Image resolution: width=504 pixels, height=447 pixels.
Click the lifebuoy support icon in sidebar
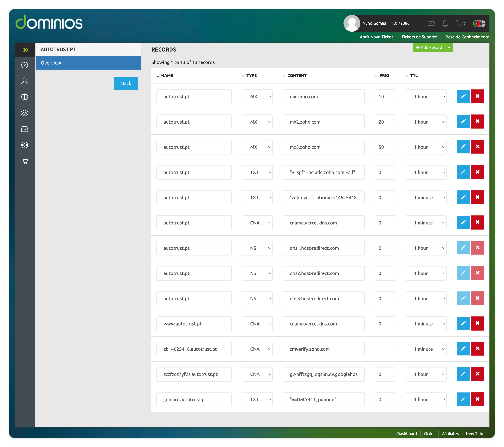[x=25, y=145]
